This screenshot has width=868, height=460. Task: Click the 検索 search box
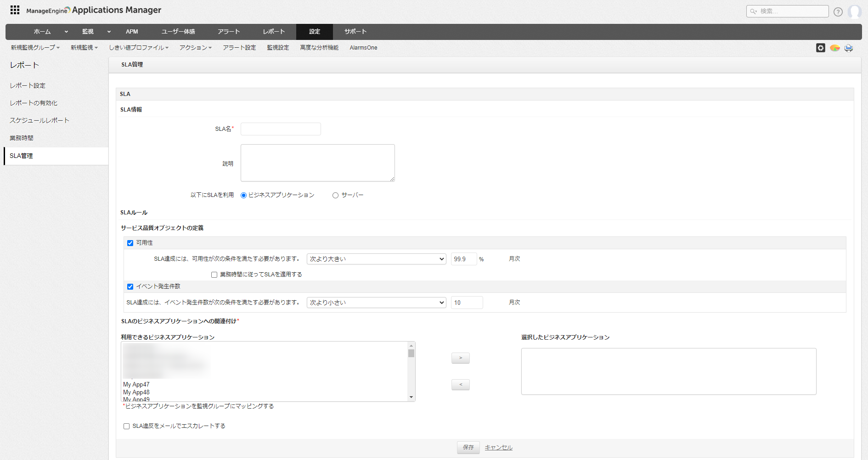click(788, 11)
